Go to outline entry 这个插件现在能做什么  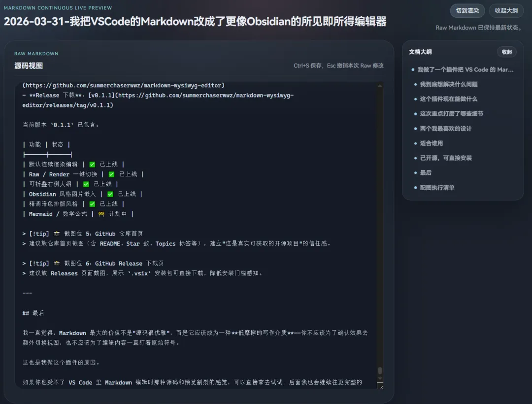[x=449, y=99]
